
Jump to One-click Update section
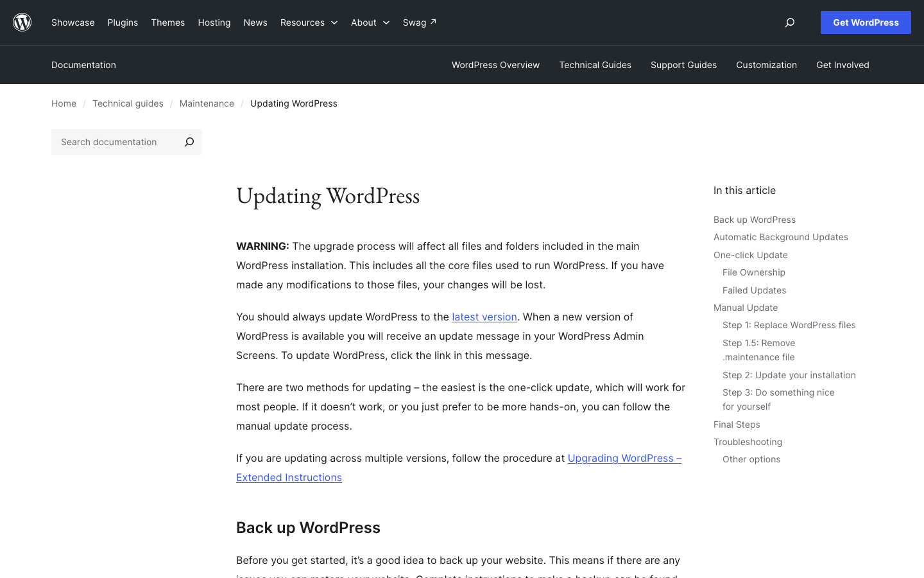click(x=751, y=255)
